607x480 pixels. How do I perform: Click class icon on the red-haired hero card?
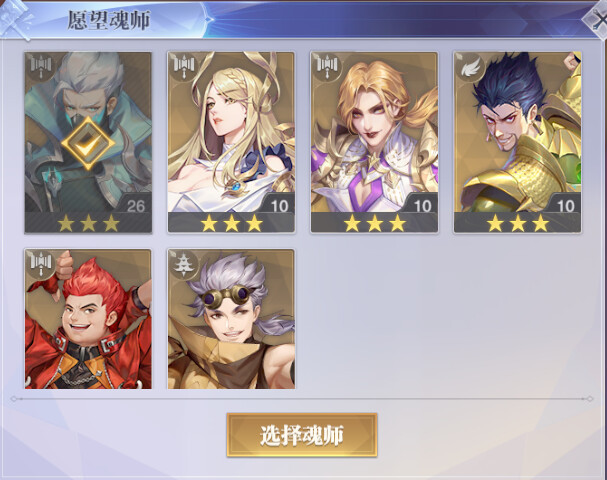tap(41, 264)
